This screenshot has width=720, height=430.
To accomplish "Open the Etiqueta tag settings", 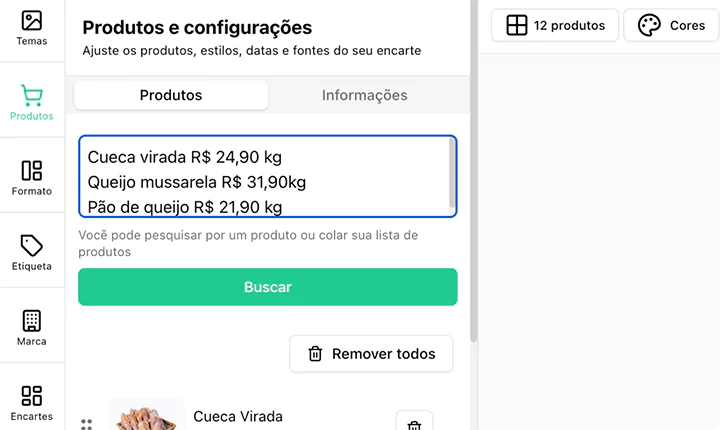I will 32,253.
